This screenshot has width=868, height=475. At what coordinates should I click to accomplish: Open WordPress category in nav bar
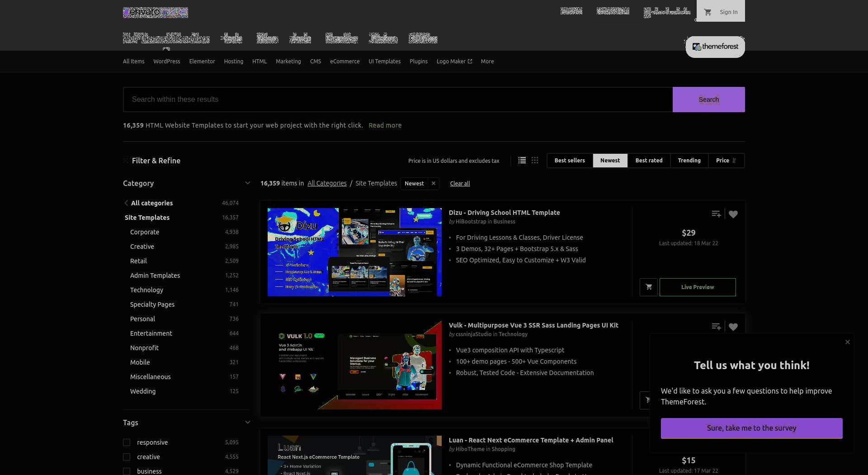(x=167, y=62)
